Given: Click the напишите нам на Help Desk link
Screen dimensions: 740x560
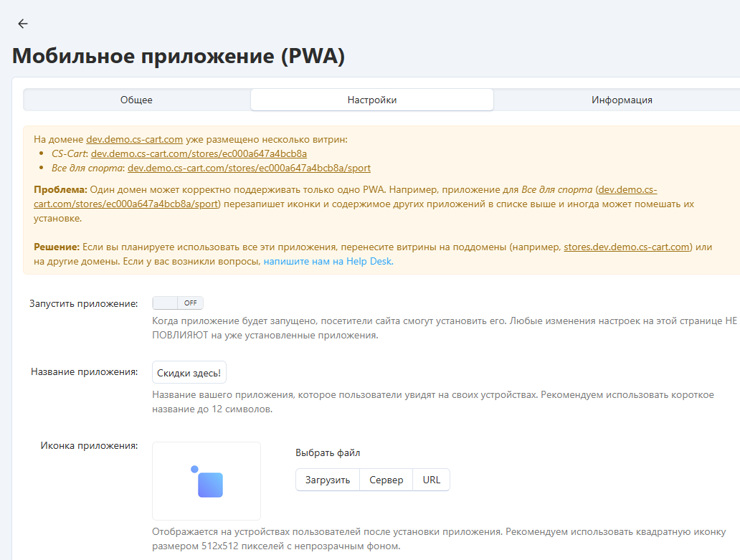Looking at the screenshot, I should [x=327, y=262].
